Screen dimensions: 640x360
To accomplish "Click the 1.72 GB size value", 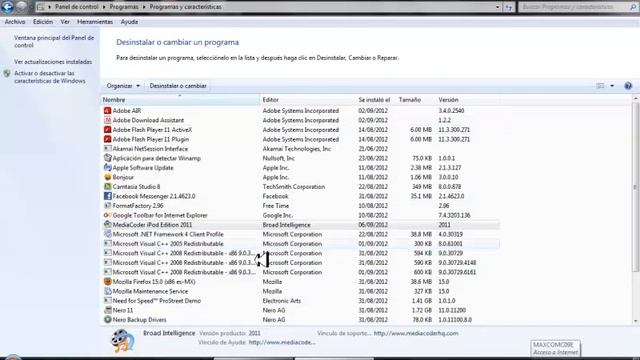I will click(x=422, y=310).
